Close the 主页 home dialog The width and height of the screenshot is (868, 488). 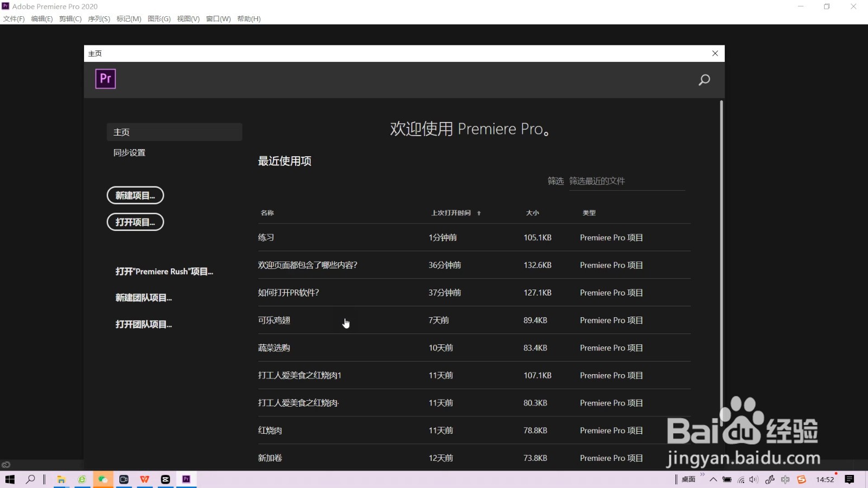pyautogui.click(x=715, y=53)
